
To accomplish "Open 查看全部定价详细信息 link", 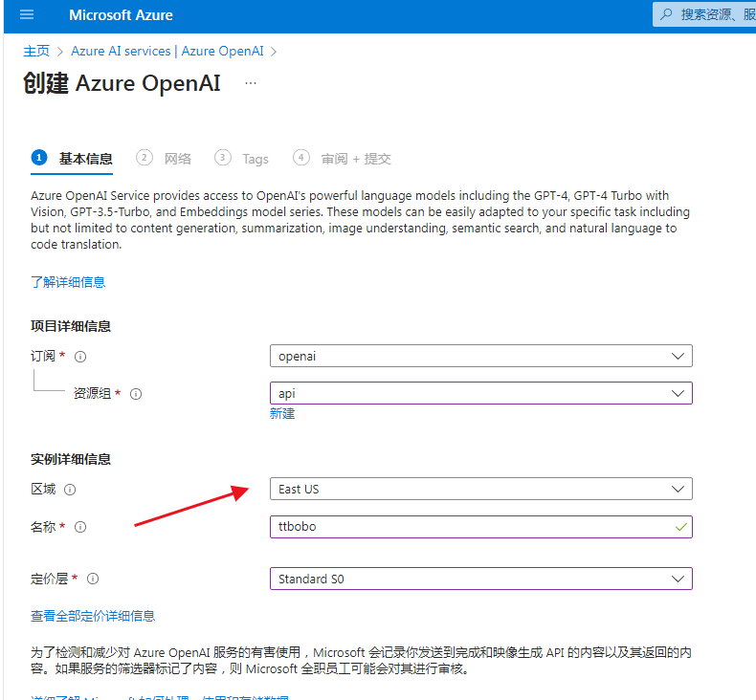I will (x=93, y=616).
